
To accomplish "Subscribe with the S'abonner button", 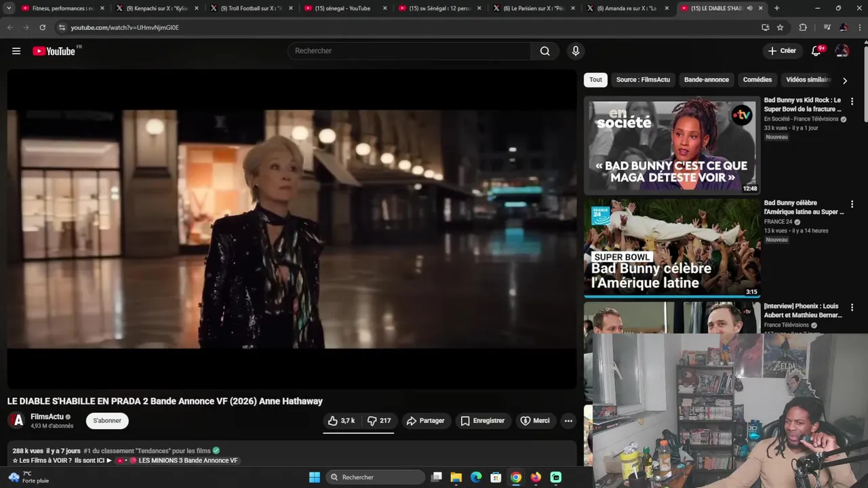I will (107, 421).
